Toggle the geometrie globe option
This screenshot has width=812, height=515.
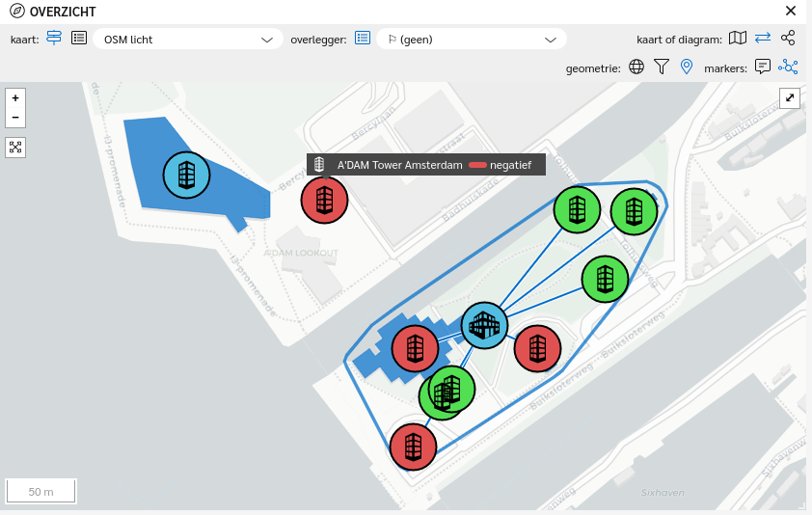point(636,67)
